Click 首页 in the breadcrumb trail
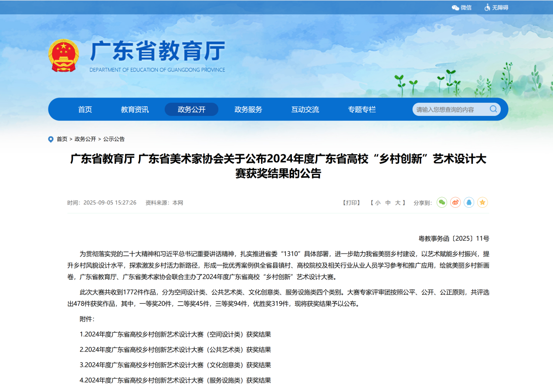Image resolution: width=553 pixels, height=392 pixels. tap(62, 139)
